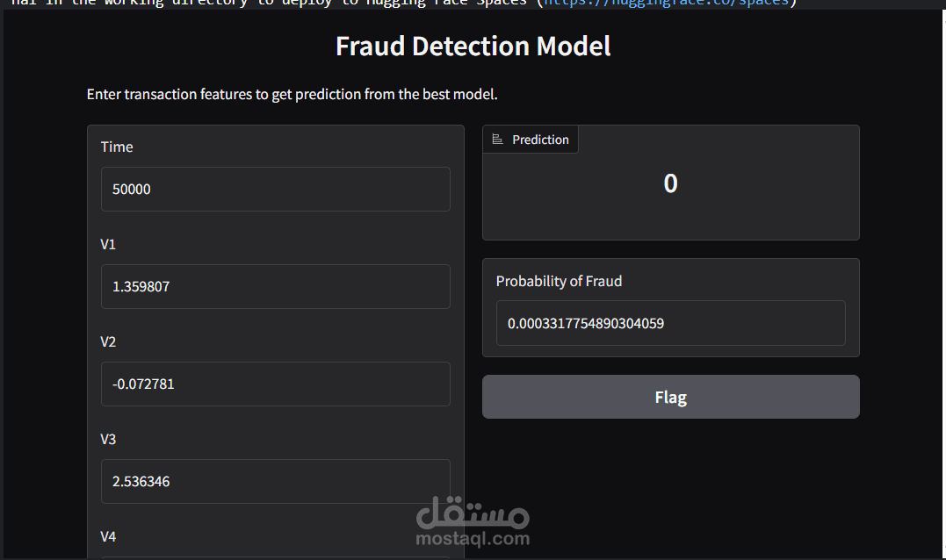Click the mostaql watermark logo

(472, 510)
